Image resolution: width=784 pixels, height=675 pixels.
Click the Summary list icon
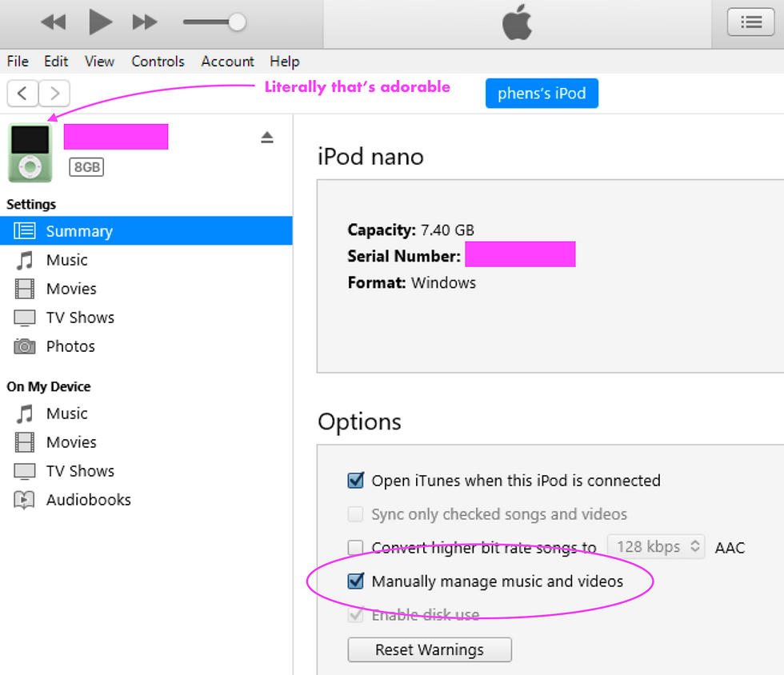pos(25,231)
